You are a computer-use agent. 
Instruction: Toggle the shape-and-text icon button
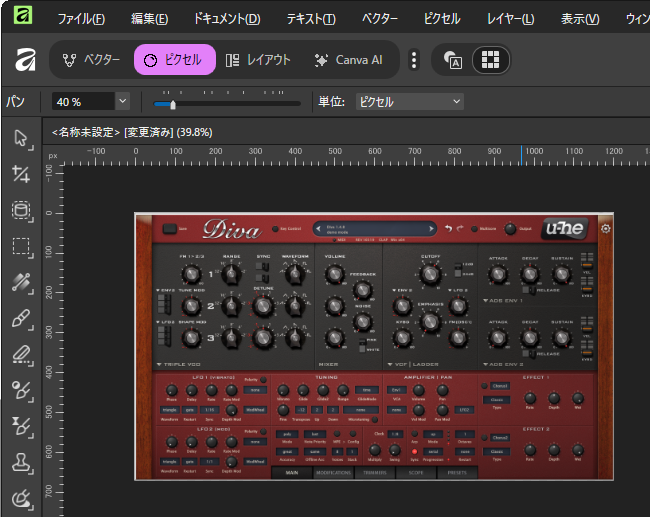(x=452, y=60)
